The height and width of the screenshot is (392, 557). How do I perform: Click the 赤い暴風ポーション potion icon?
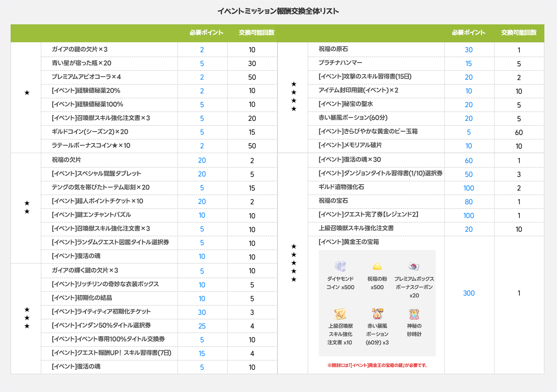click(377, 314)
